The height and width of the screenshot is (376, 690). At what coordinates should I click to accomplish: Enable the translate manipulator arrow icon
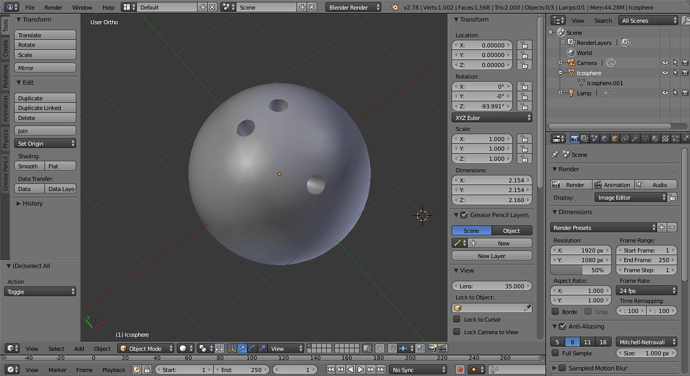click(x=242, y=348)
